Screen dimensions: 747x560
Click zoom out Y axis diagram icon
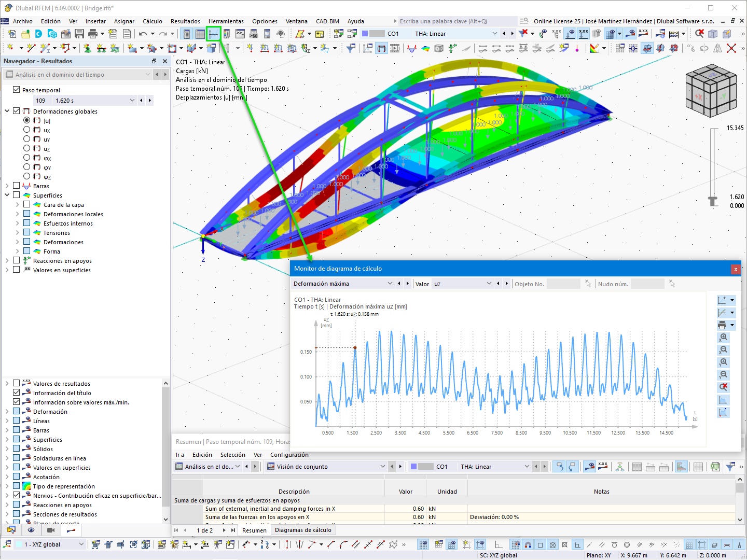(x=724, y=375)
